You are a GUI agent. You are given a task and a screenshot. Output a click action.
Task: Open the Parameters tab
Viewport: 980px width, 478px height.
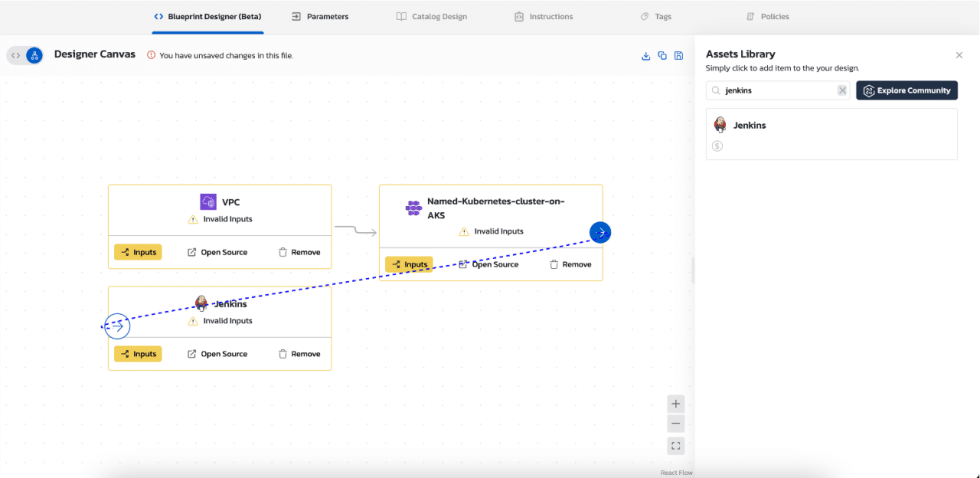click(320, 16)
